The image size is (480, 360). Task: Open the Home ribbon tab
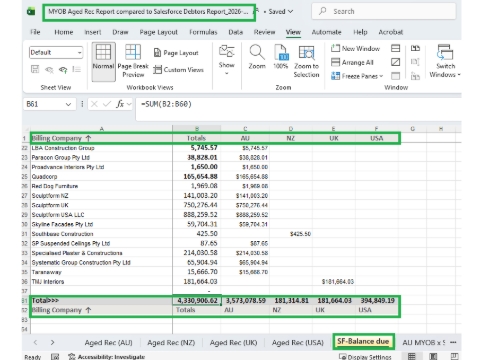(64, 32)
